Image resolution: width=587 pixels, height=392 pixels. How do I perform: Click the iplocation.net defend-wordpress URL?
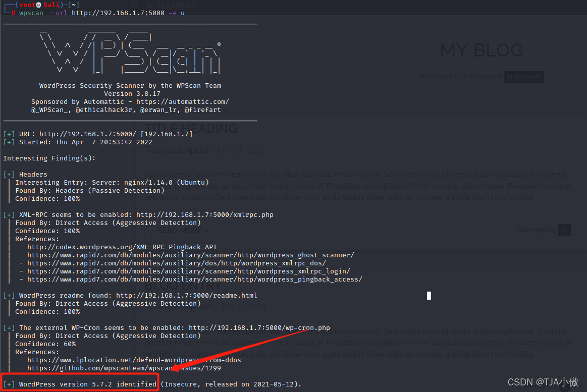(x=134, y=360)
